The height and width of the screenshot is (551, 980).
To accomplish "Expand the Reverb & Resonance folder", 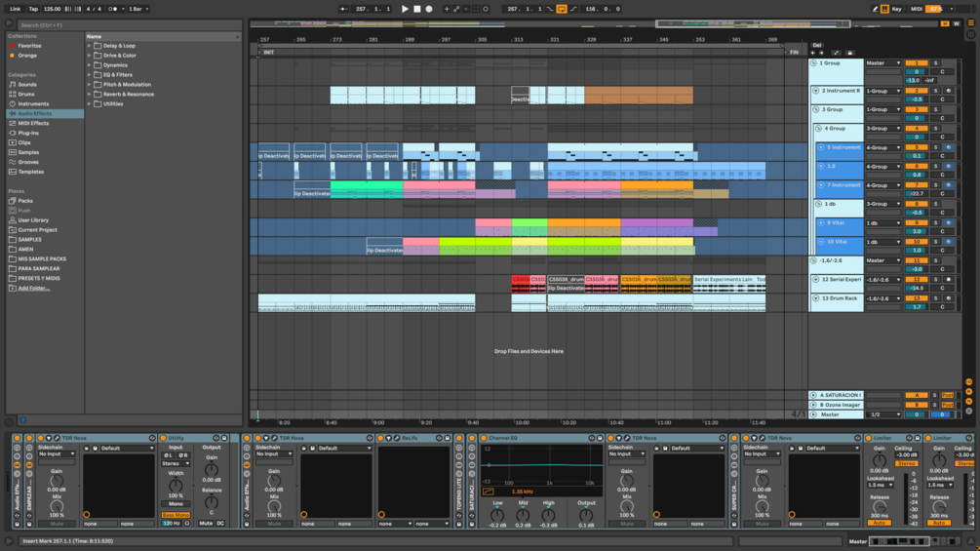I will pyautogui.click(x=90, y=94).
